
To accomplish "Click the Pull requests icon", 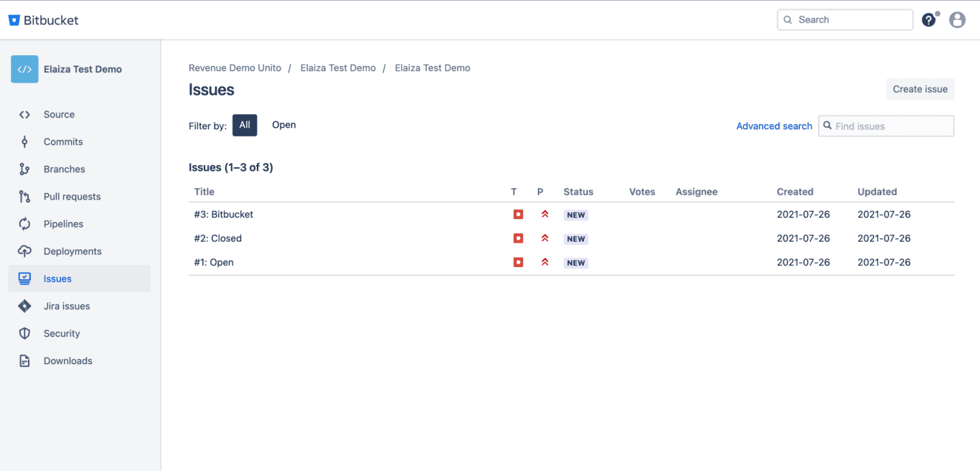I will 24,197.
